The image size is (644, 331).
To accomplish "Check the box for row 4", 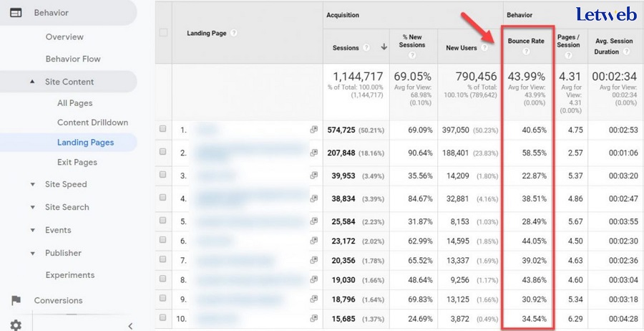I will (x=163, y=197).
